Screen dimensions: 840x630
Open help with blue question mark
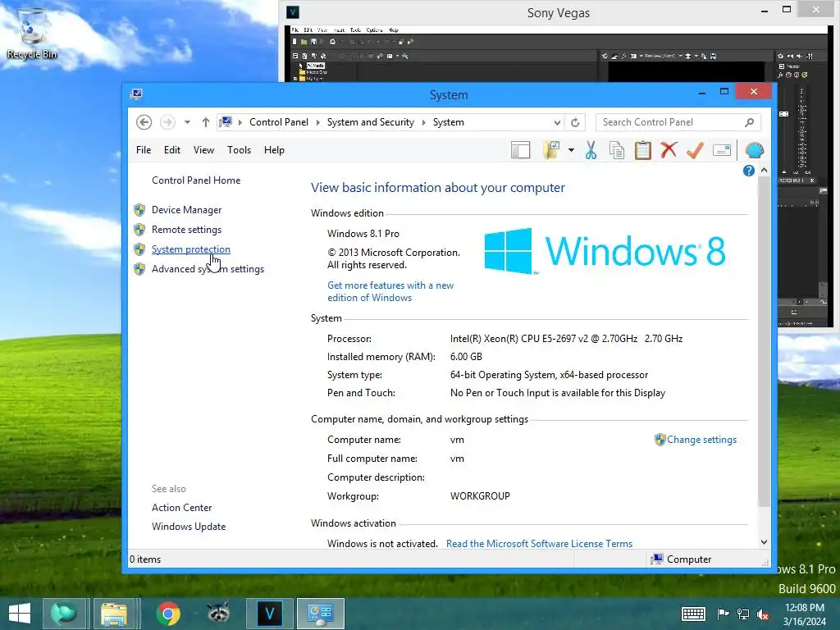(x=749, y=171)
